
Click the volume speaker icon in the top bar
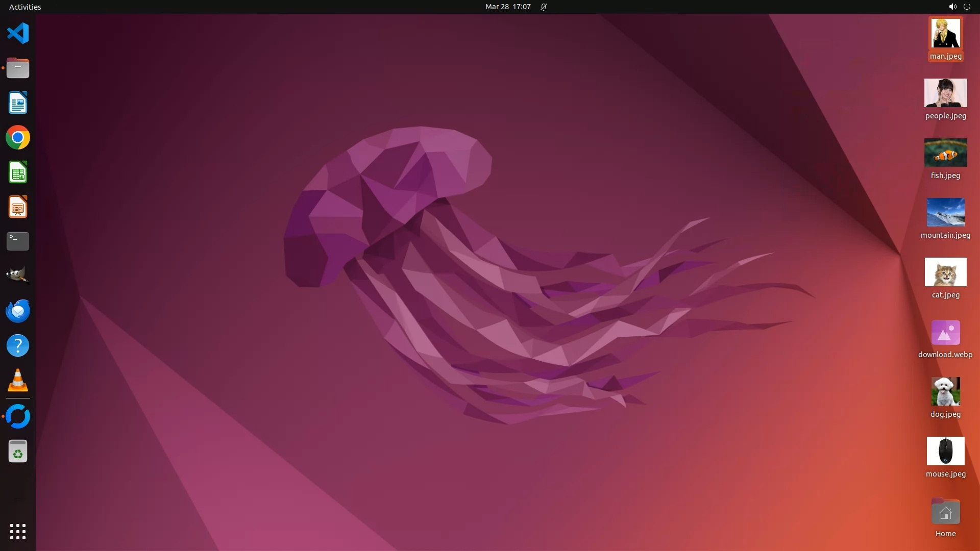[952, 7]
